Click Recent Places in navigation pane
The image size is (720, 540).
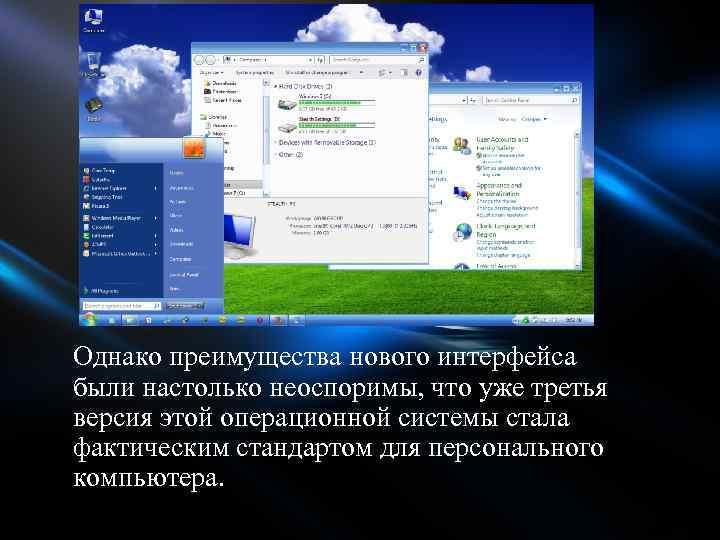(x=223, y=100)
